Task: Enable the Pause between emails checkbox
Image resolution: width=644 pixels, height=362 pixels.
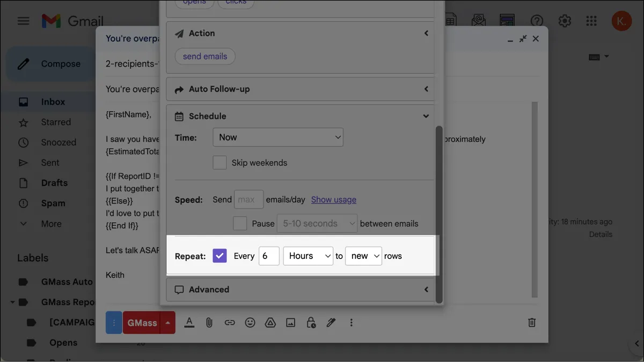Action: coord(240,223)
